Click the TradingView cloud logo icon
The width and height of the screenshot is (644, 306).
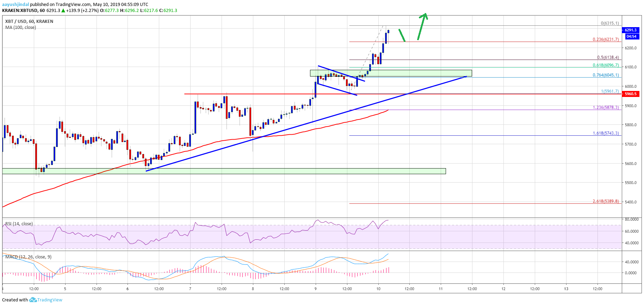(33, 300)
